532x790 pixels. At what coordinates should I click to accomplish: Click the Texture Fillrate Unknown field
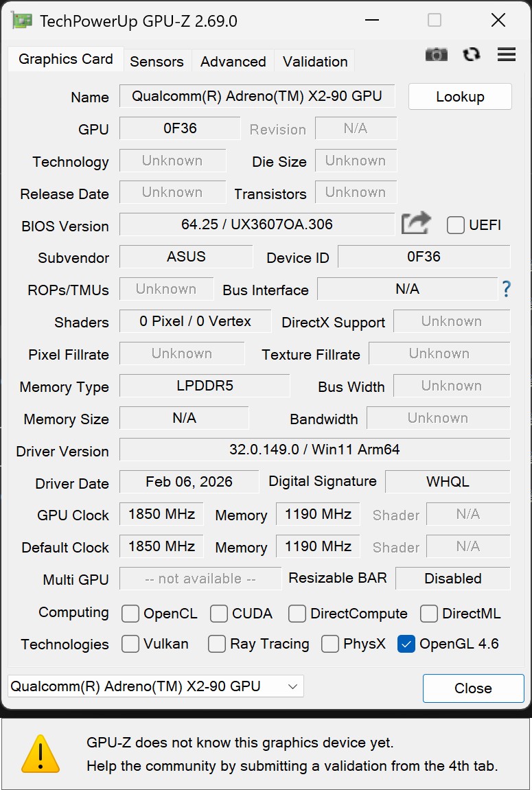439,353
